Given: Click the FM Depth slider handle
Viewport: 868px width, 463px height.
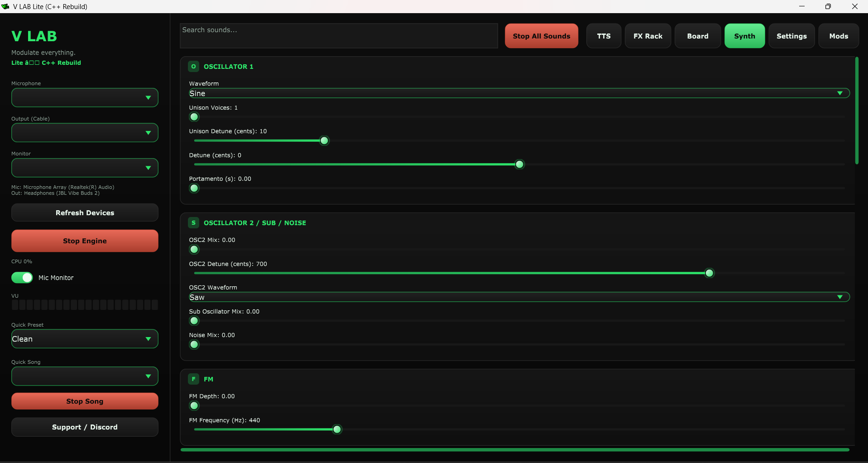Looking at the screenshot, I should (194, 405).
